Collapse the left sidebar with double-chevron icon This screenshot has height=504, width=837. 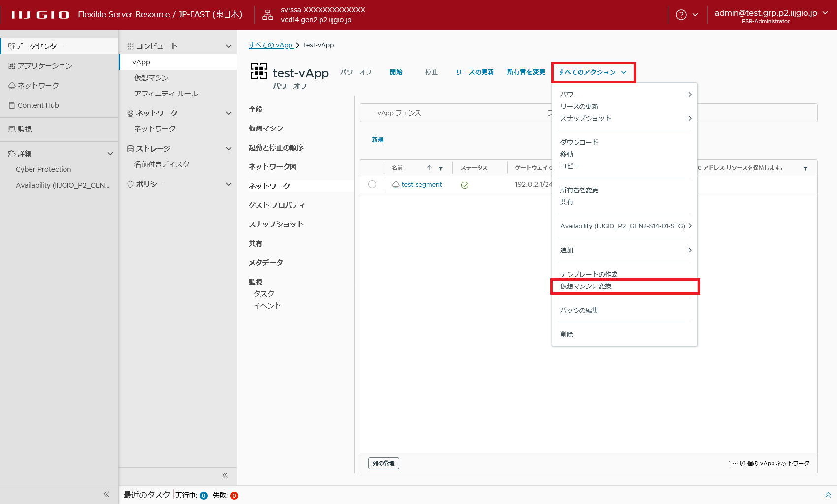(x=106, y=494)
